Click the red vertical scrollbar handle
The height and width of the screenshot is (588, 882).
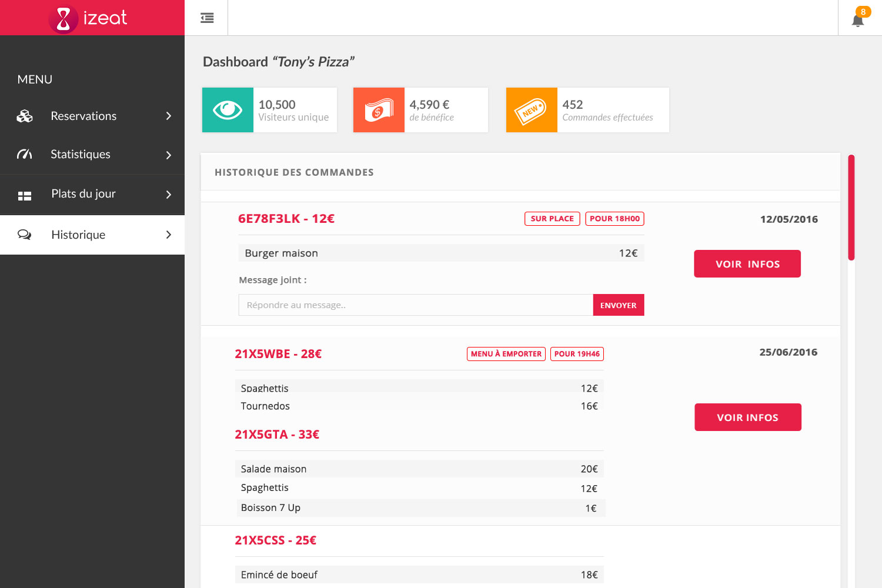point(851,207)
